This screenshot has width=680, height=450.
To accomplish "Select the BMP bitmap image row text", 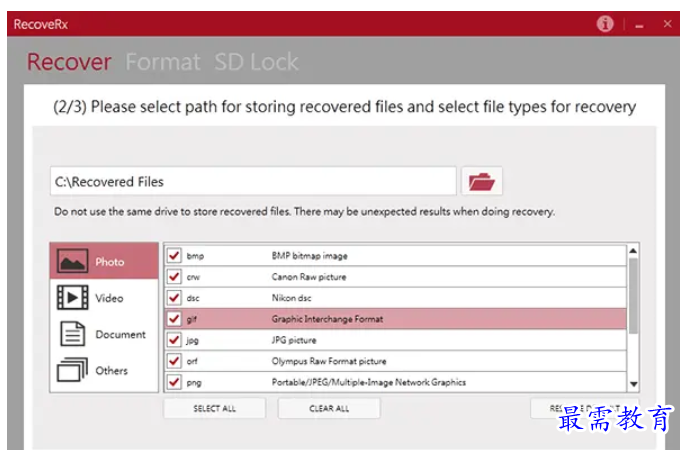I will coord(310,256).
